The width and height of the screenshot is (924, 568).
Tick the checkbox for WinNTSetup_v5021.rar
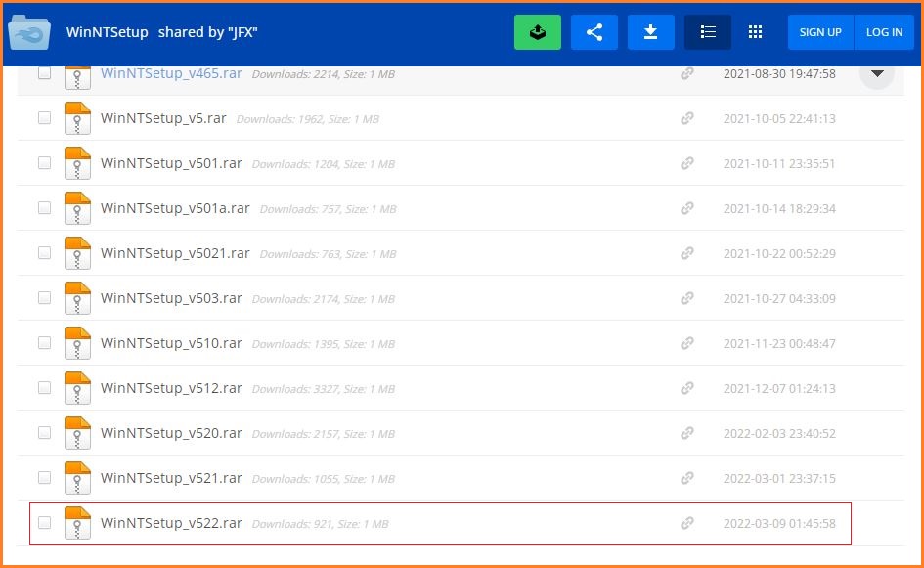click(44, 253)
